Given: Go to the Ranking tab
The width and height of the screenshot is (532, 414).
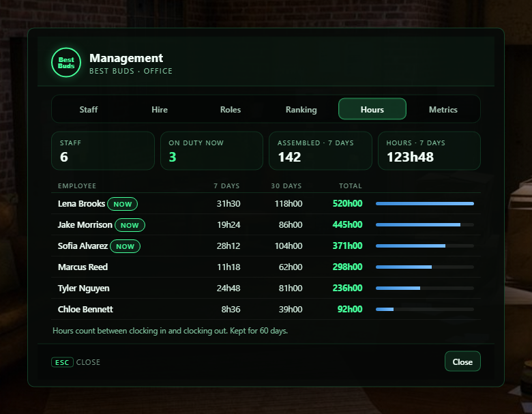Looking at the screenshot, I should [301, 110].
